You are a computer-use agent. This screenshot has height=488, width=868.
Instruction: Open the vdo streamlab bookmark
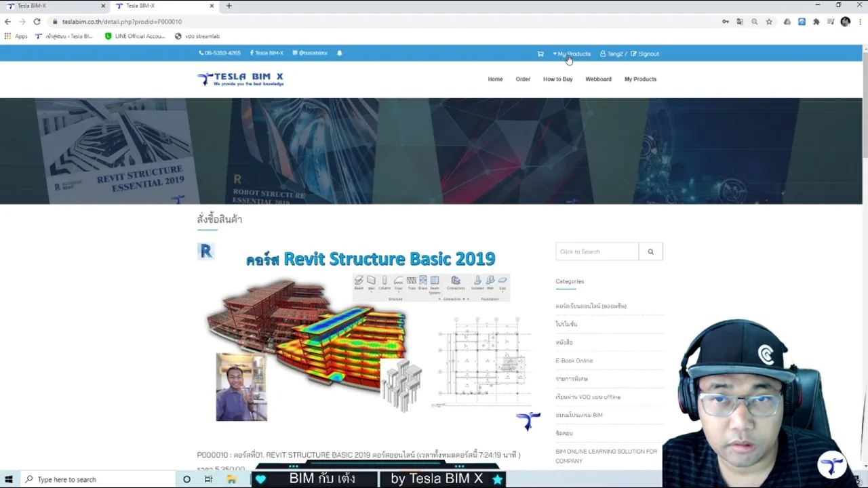[x=197, y=36]
